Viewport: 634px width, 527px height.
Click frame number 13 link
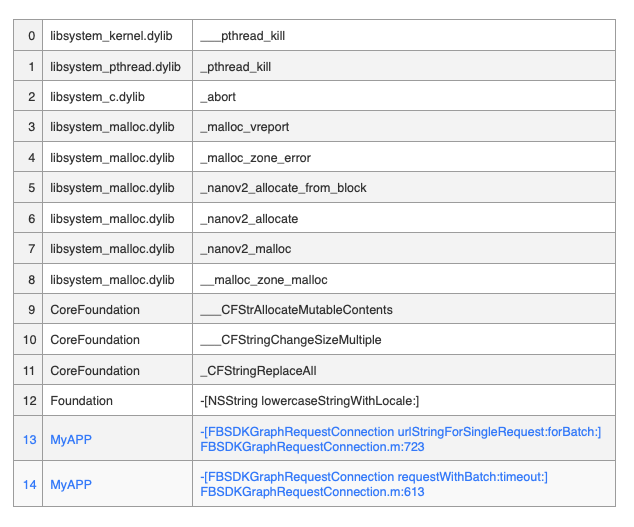(30, 439)
